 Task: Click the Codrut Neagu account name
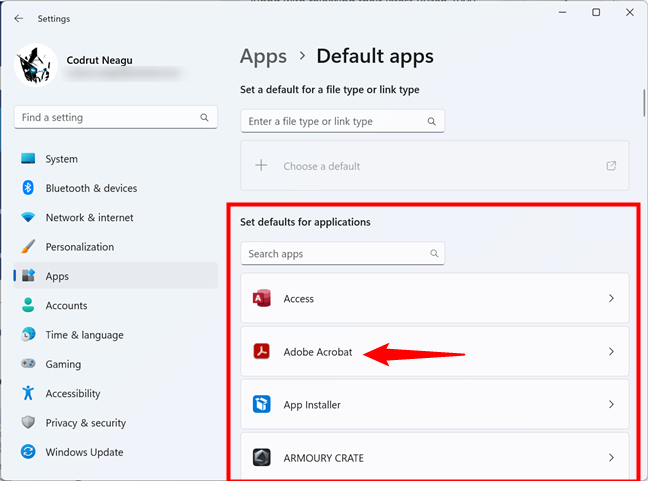click(100, 60)
